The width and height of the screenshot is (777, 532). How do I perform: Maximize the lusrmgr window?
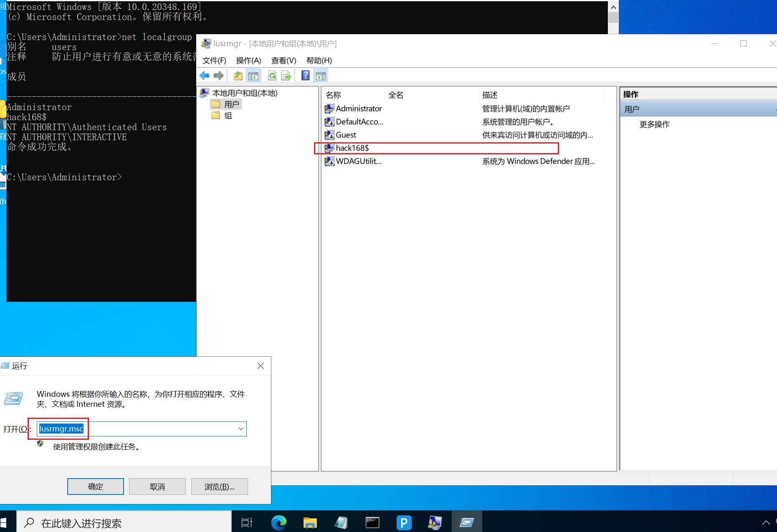(x=743, y=43)
